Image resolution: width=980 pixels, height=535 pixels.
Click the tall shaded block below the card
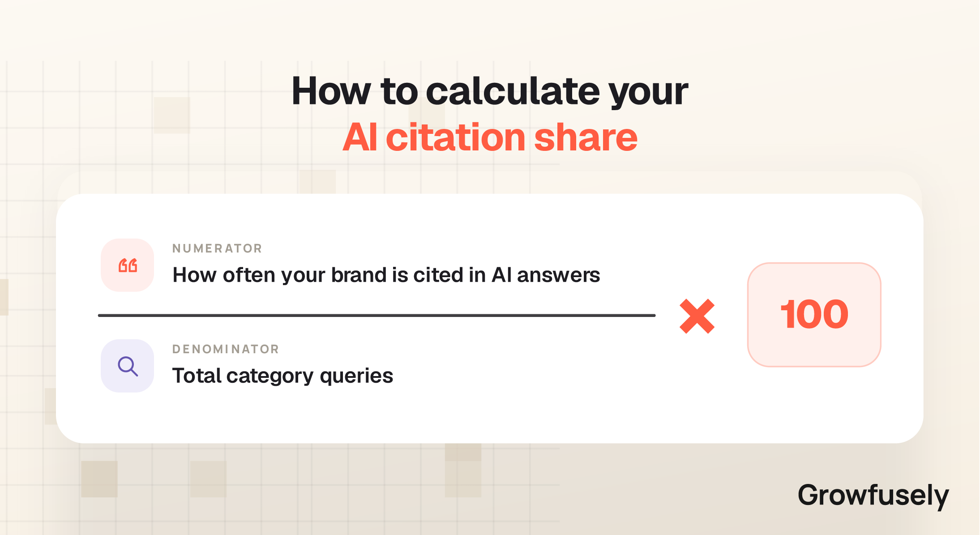click(463, 470)
